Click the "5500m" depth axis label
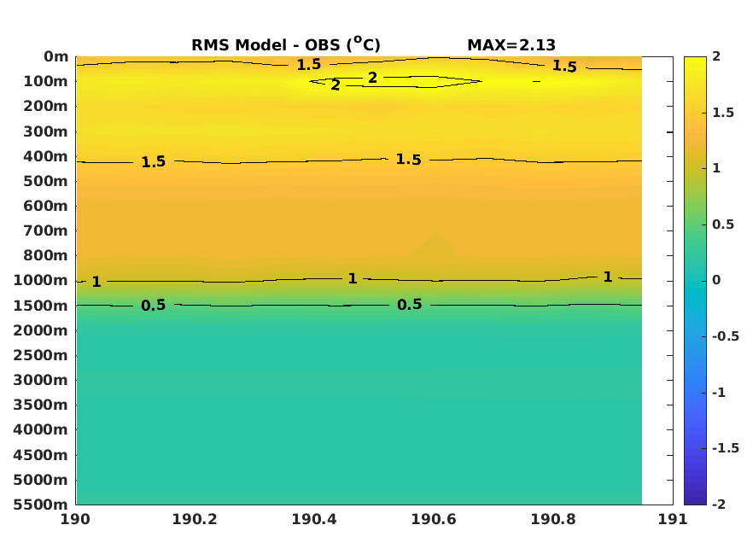This screenshot has width=747, height=560. pyautogui.click(x=41, y=505)
